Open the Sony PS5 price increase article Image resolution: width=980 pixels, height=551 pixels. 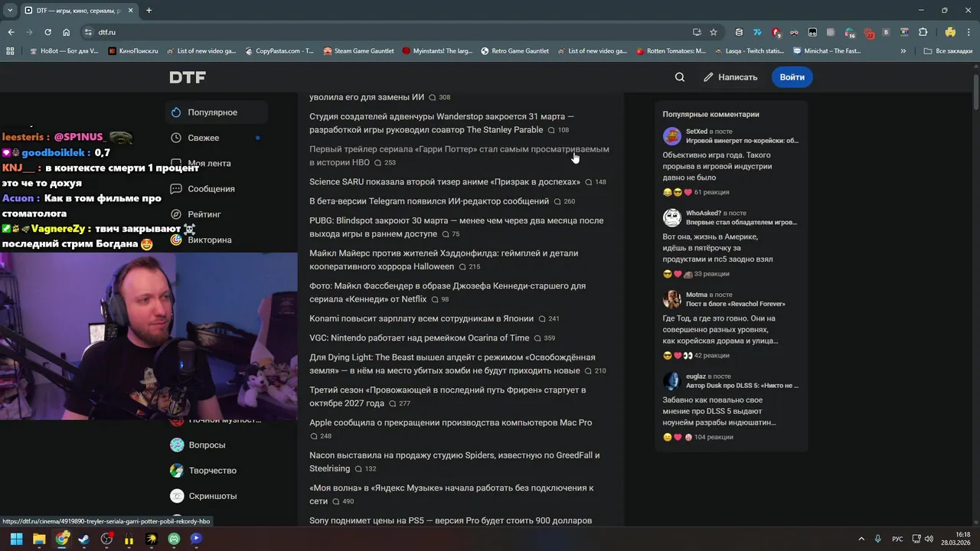pyautogui.click(x=450, y=520)
